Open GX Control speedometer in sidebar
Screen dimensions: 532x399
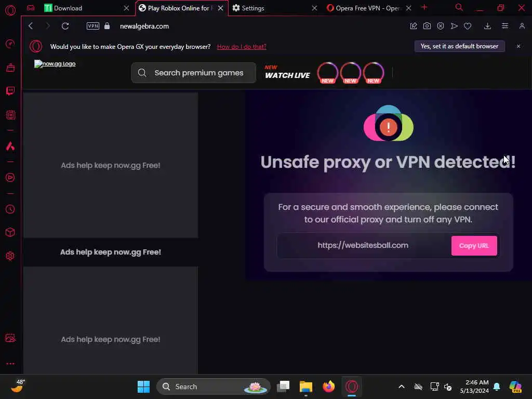(x=10, y=44)
